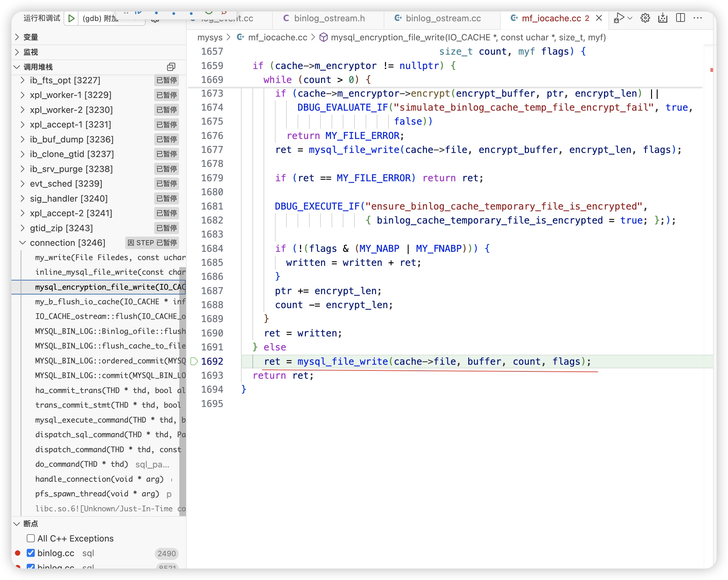The width and height of the screenshot is (728, 580).
Task: Open the debug run dropdown arrow beside the bug icon
Action: 630,18
